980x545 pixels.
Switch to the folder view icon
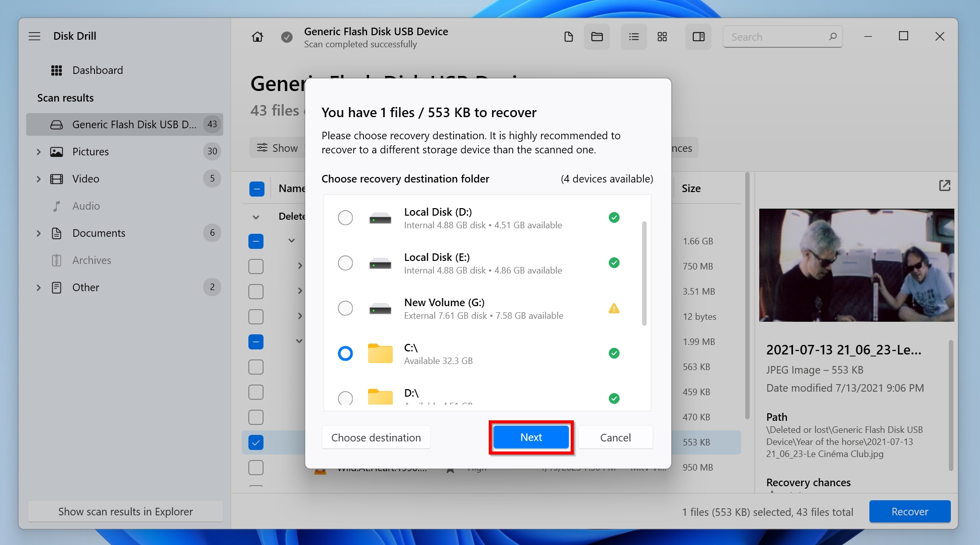click(597, 37)
